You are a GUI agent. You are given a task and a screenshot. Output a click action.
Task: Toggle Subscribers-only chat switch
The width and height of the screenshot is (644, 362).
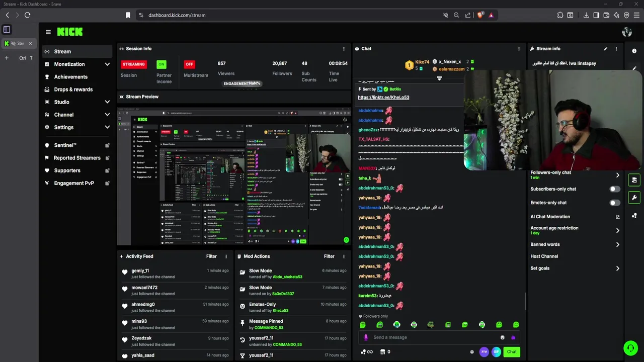[615, 189]
